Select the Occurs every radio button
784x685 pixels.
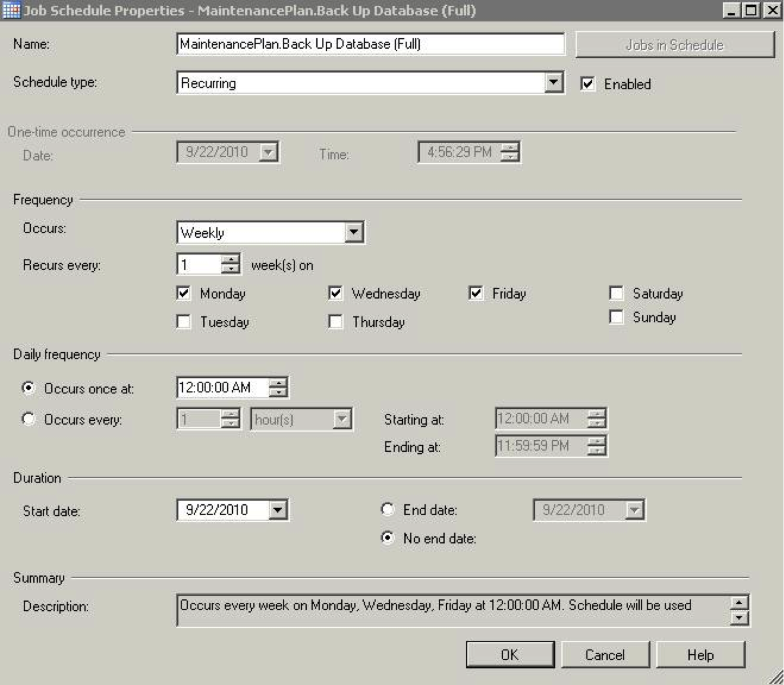[x=29, y=419]
